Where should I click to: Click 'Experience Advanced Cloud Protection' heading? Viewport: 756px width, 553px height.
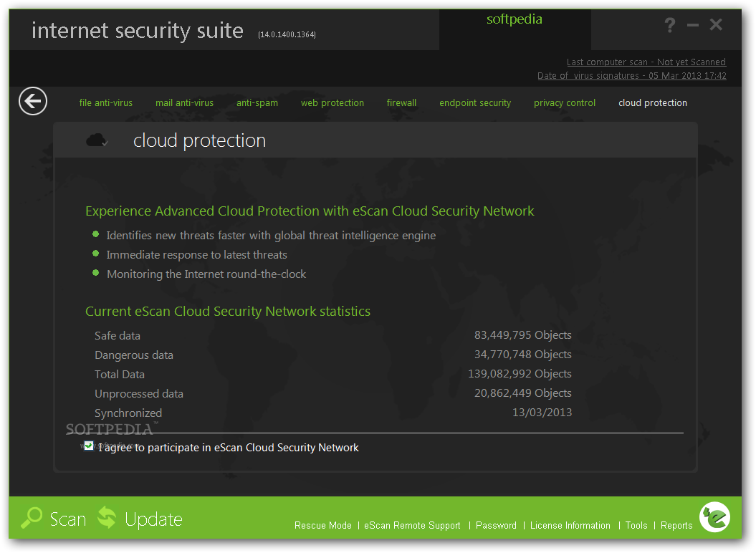(310, 211)
